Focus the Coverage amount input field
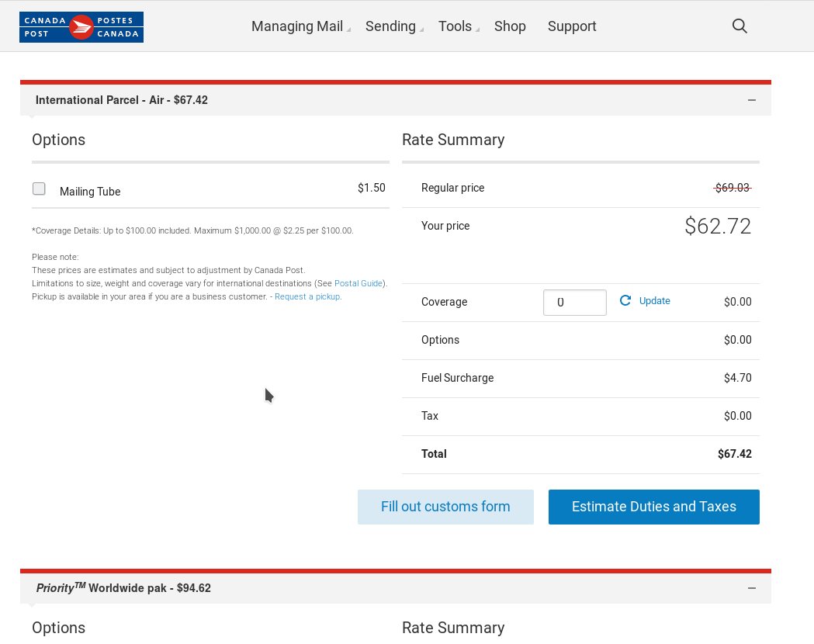 [x=574, y=303]
